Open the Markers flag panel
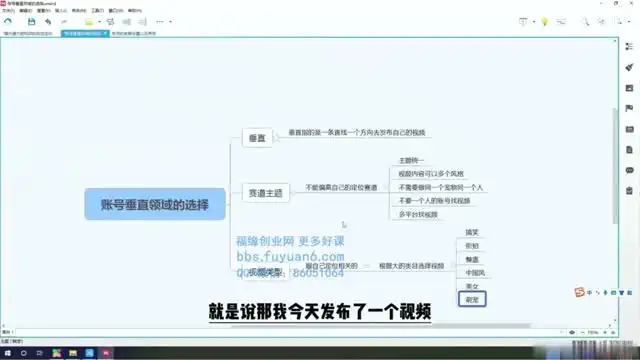The image size is (640, 360). (629, 108)
